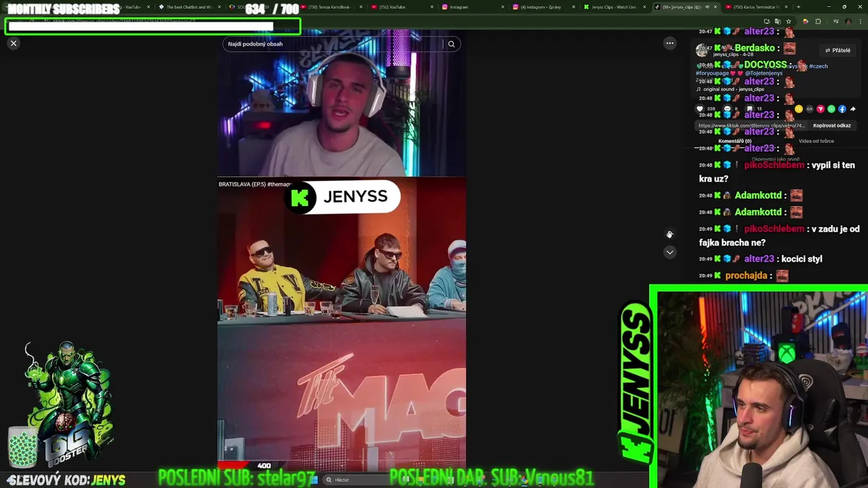The image size is (868, 488).
Task: Open Chrome three-dot menu
Action: coord(861,22)
